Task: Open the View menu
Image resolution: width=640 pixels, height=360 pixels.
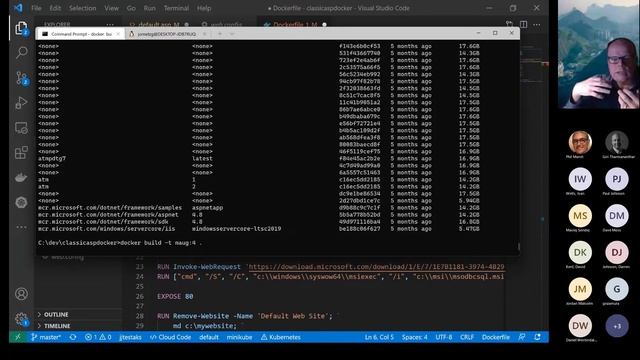Action: pos(111,8)
